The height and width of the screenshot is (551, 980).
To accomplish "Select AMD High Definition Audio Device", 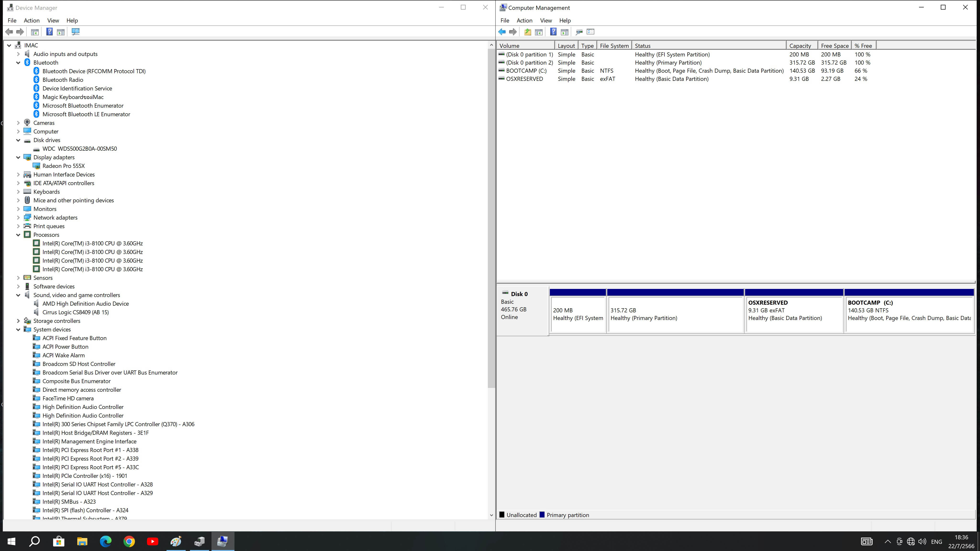I will point(86,304).
